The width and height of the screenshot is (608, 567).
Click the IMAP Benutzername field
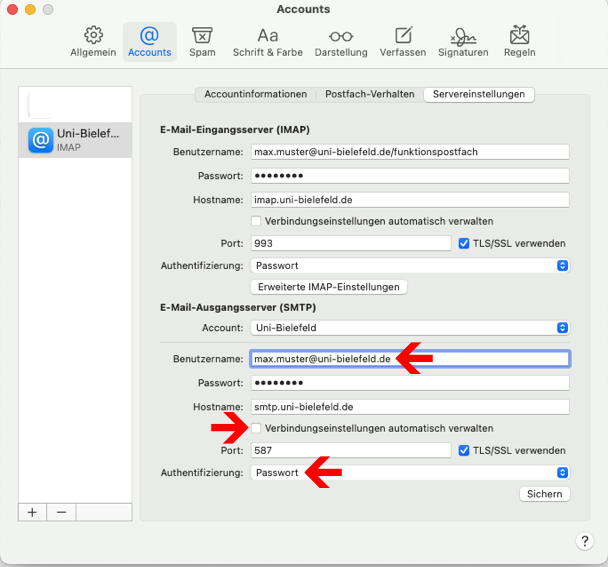(410, 152)
